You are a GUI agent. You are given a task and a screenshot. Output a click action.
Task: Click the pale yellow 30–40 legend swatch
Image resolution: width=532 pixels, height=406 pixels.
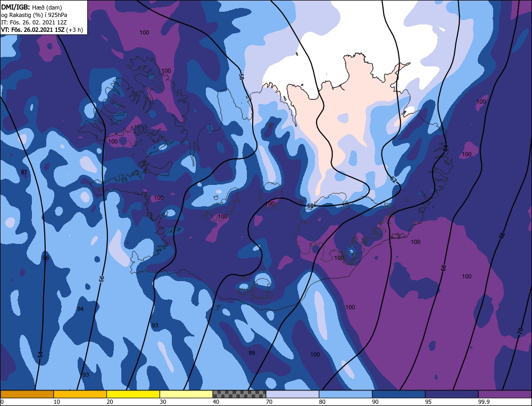pyautogui.click(x=186, y=394)
